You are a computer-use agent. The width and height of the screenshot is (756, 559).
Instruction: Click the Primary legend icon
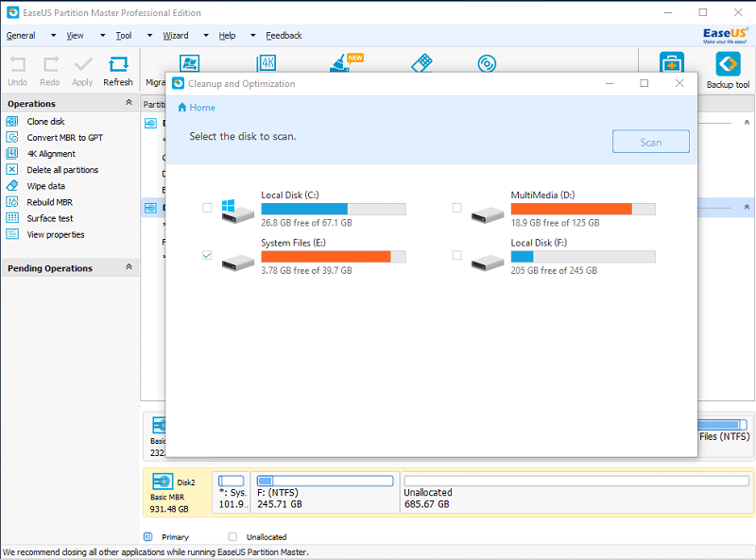coord(148,537)
